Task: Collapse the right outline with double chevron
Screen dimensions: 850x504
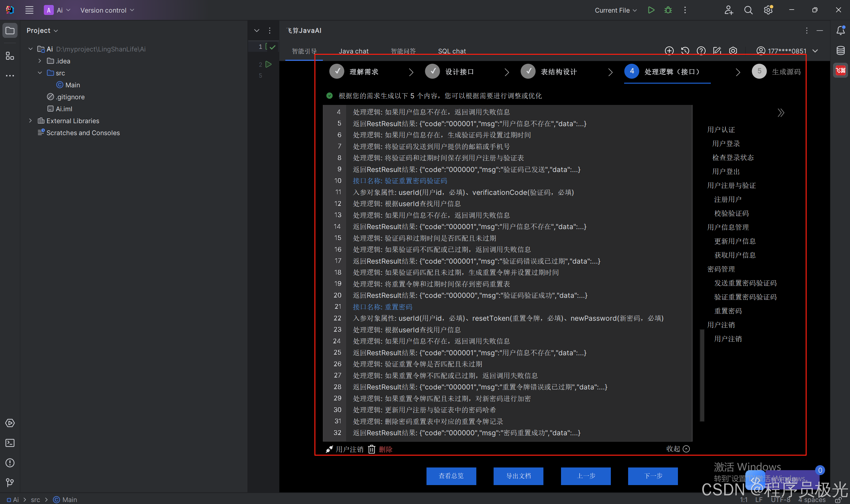Action: [781, 113]
